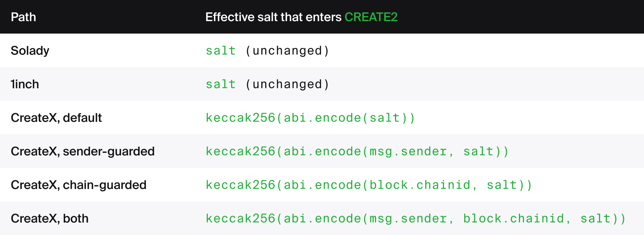Click the green salt code in 1inch row
This screenshot has height=235, width=644.
(221, 84)
